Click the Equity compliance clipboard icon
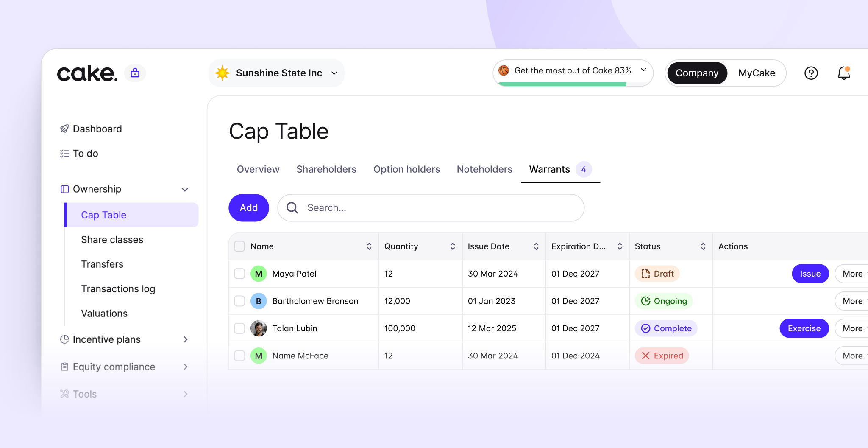Screen dimensions: 868x448 pos(64,367)
